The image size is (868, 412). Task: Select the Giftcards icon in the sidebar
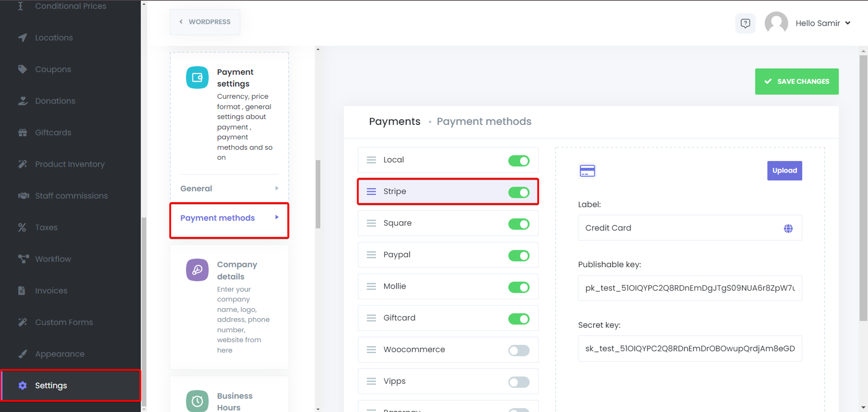(x=22, y=132)
